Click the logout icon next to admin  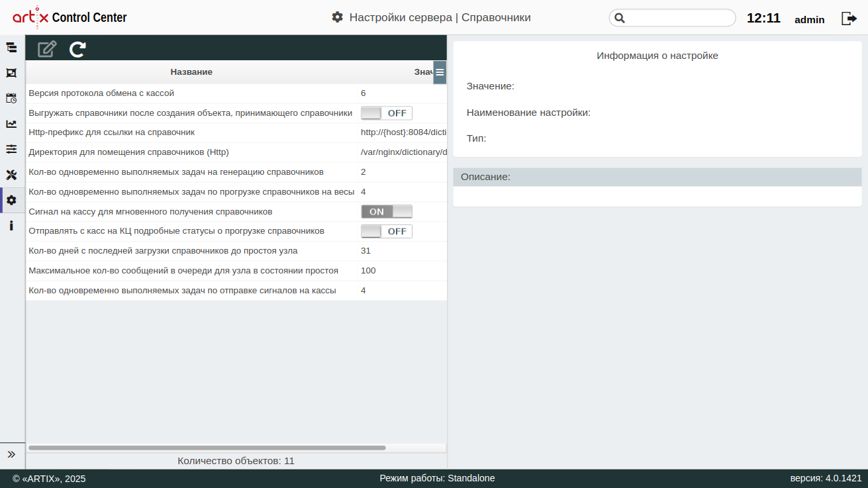(x=849, y=19)
